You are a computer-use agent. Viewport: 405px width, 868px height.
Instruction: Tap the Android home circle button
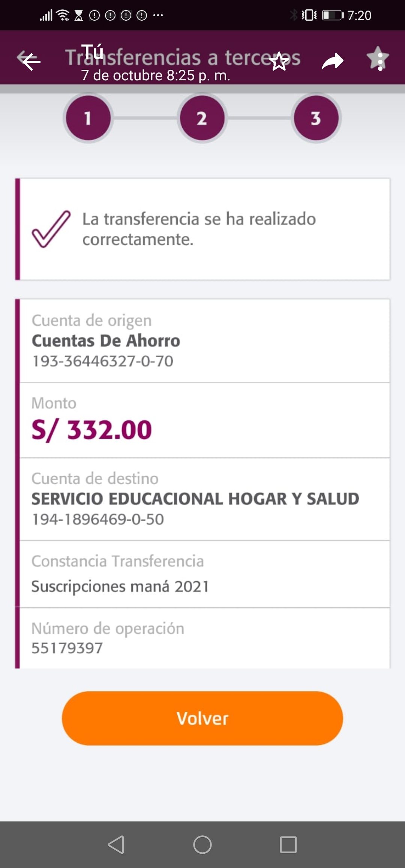202,845
